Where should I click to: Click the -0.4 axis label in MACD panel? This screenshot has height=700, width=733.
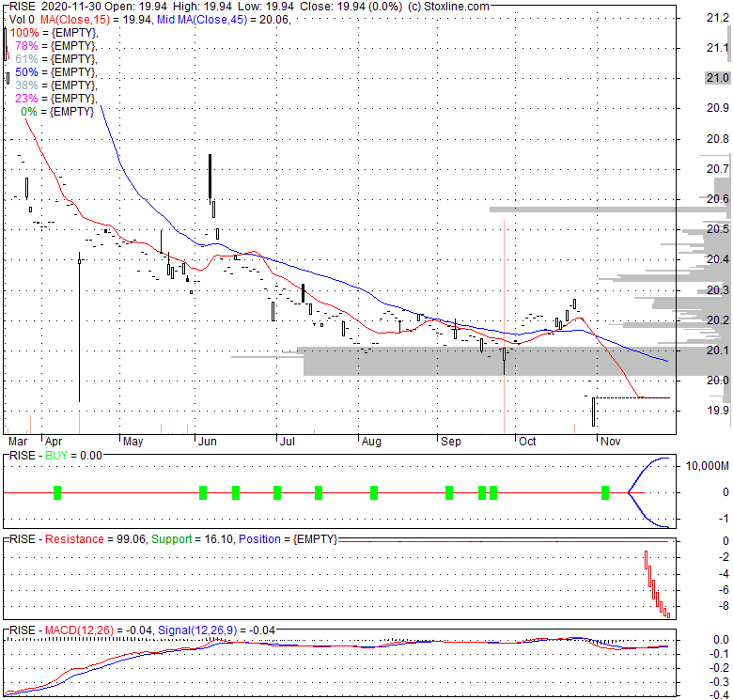click(720, 695)
